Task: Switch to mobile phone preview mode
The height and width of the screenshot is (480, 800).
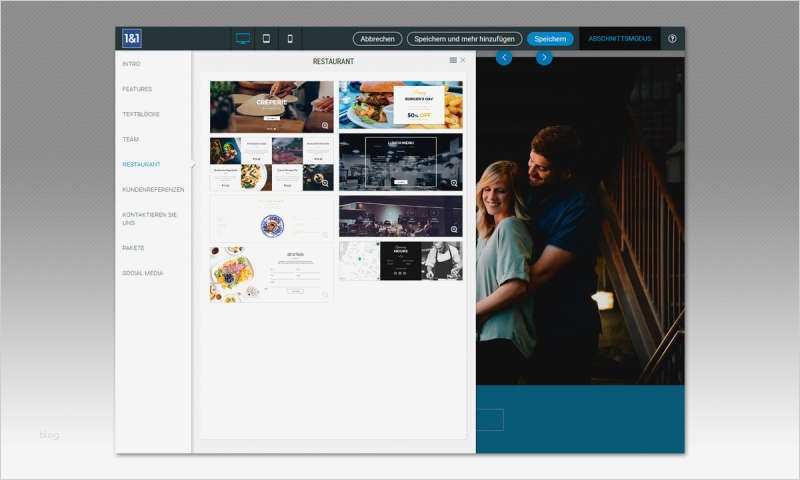Action: (x=290, y=38)
